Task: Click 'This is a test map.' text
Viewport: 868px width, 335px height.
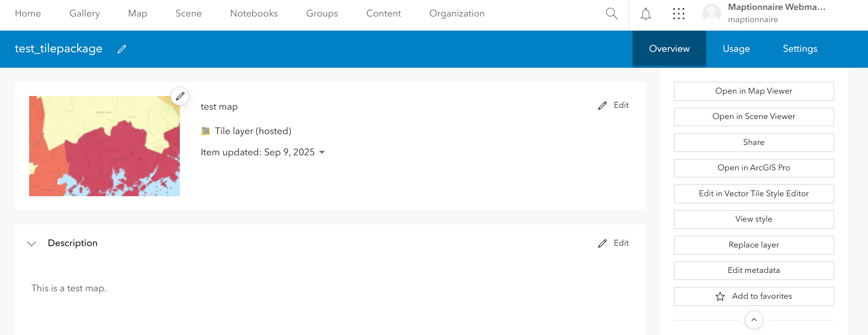Action: [x=69, y=288]
